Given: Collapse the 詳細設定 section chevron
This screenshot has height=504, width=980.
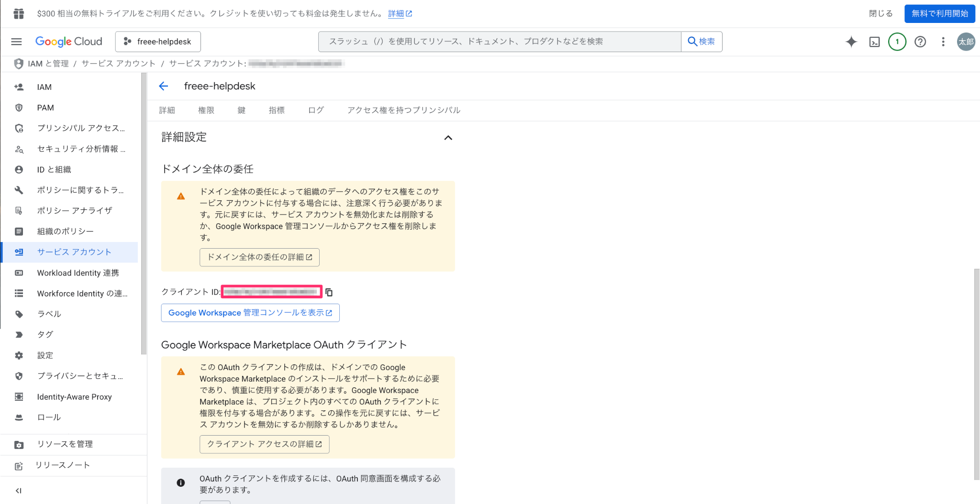Looking at the screenshot, I should tap(448, 138).
